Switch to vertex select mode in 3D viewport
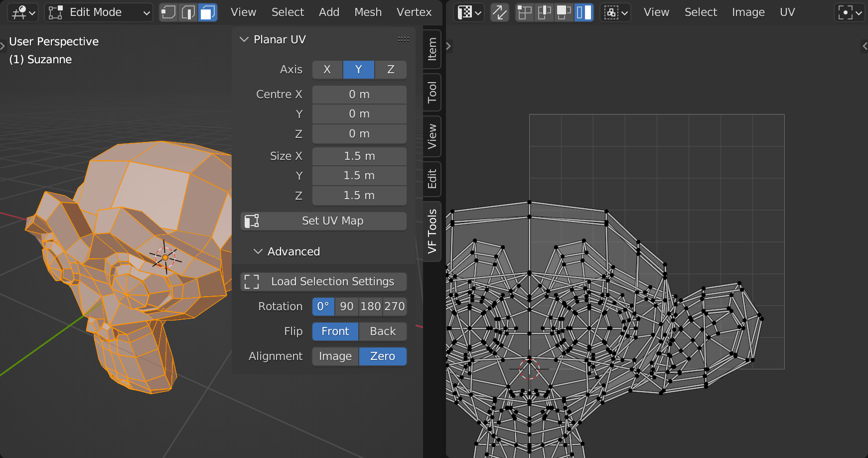The image size is (868, 458). pos(168,12)
